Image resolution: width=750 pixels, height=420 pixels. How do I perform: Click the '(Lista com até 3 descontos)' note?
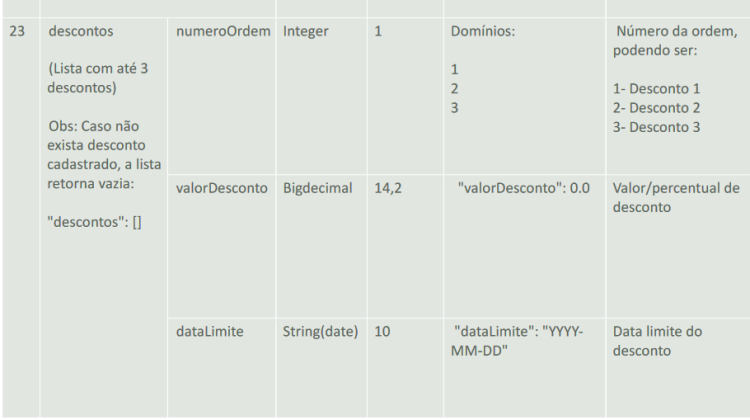98,78
